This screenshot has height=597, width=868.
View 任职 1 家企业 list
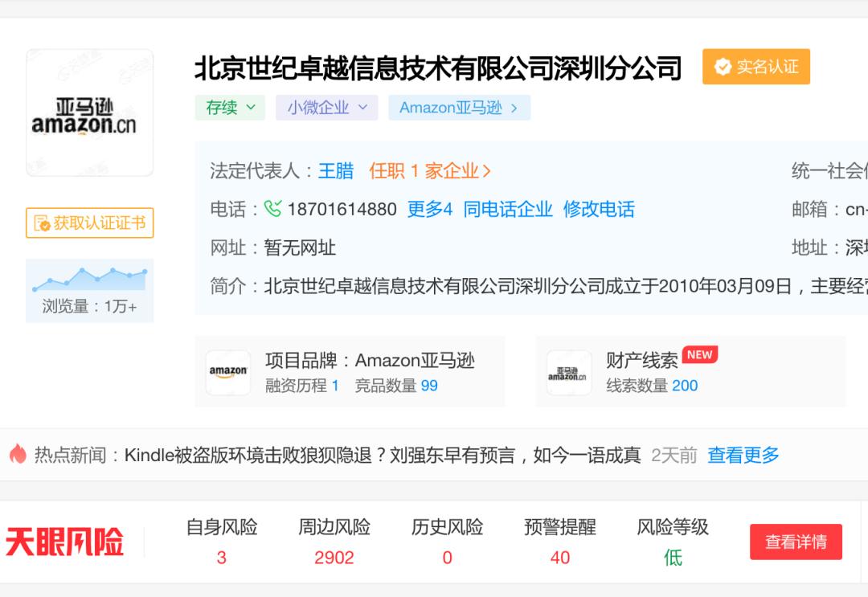pyautogui.click(x=430, y=171)
